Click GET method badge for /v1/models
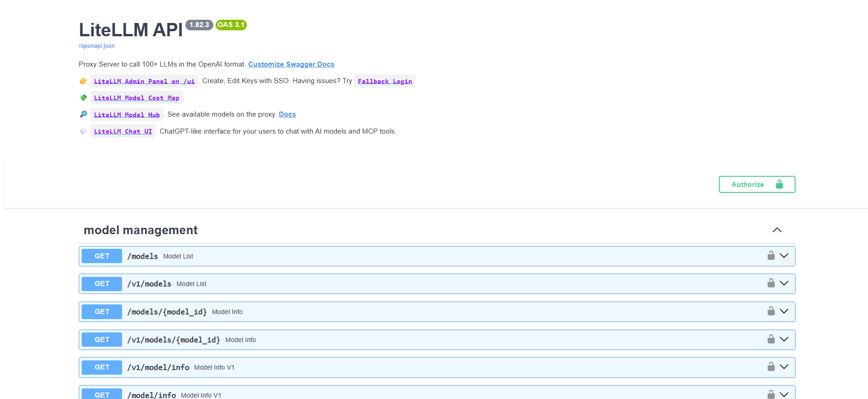 pyautogui.click(x=102, y=284)
